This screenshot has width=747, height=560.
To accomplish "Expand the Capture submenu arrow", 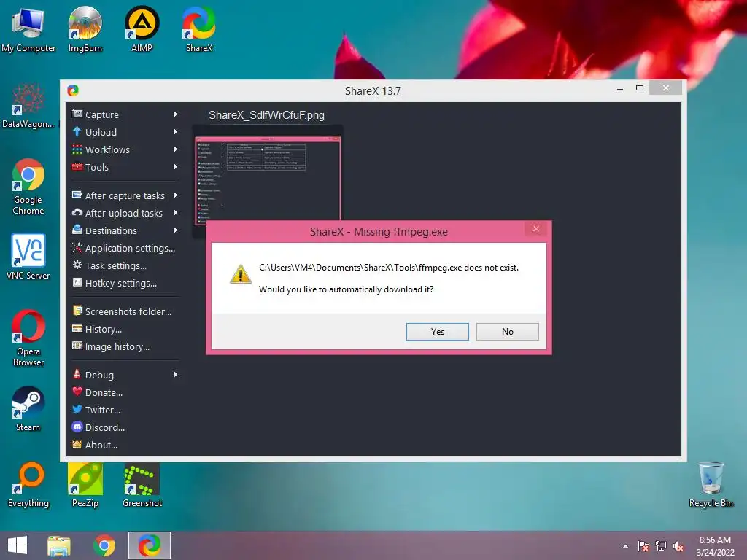I will tap(175, 114).
